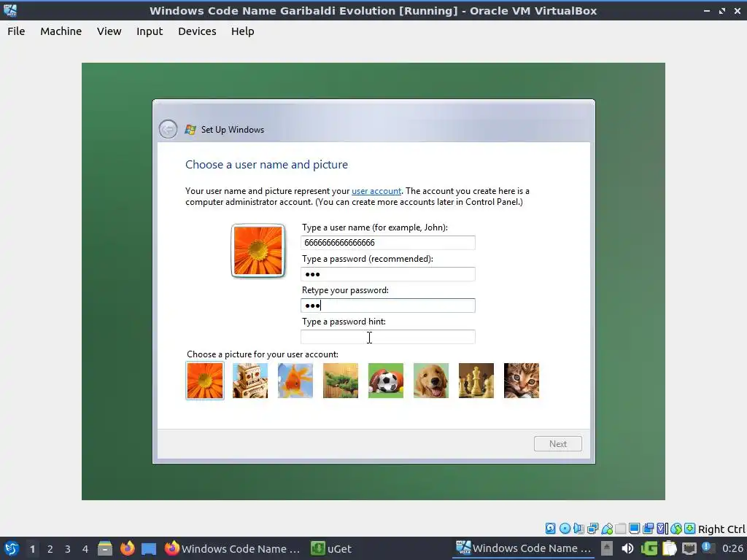Open the Devices menu
Image resolution: width=747 pixels, height=560 pixels.
coord(197,31)
